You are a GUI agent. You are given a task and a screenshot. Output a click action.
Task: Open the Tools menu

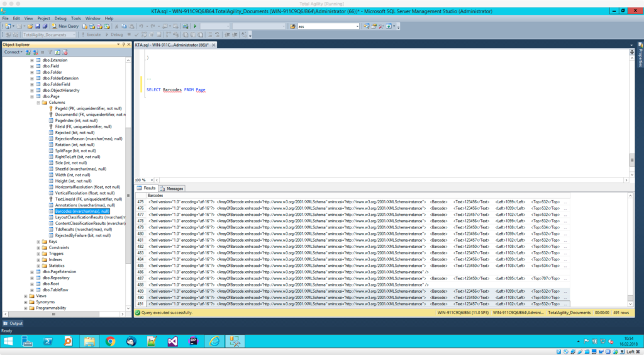coord(75,18)
